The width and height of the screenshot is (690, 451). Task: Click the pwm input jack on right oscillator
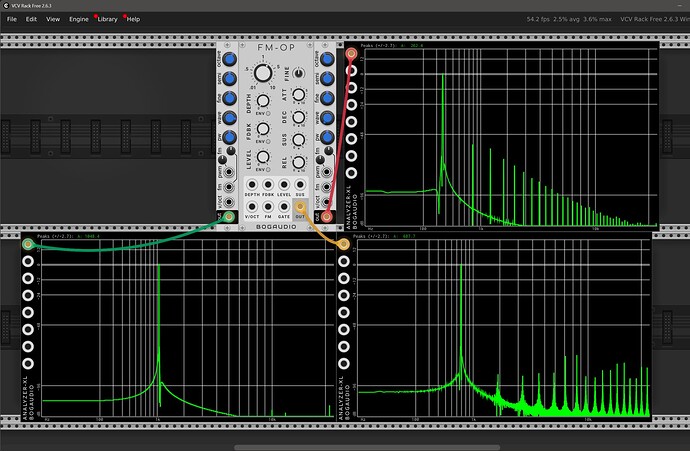point(327,172)
